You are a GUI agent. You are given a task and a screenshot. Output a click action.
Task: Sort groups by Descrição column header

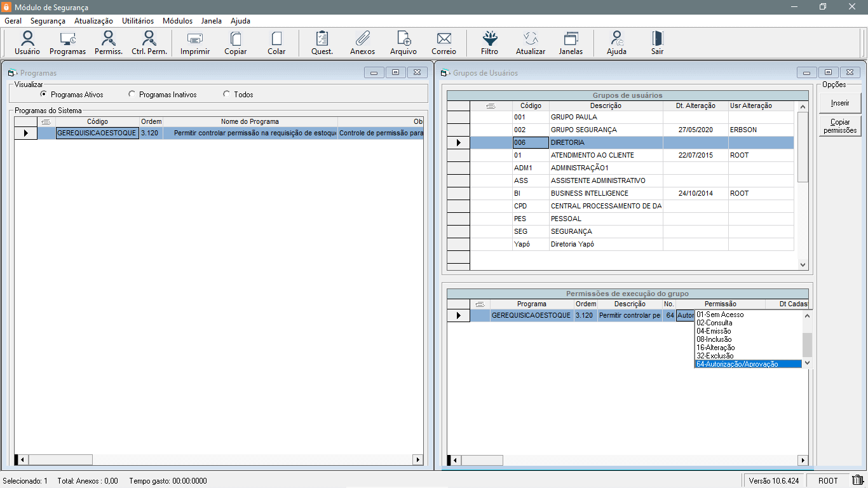[606, 105]
